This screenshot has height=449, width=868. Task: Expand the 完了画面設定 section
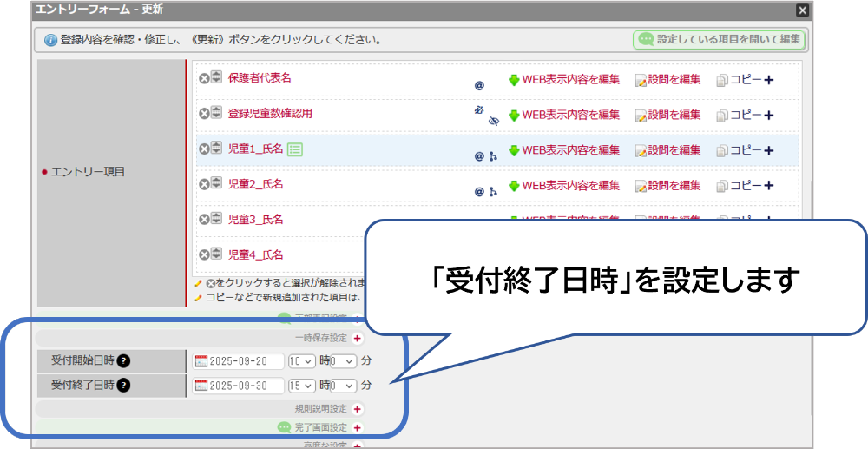357,427
